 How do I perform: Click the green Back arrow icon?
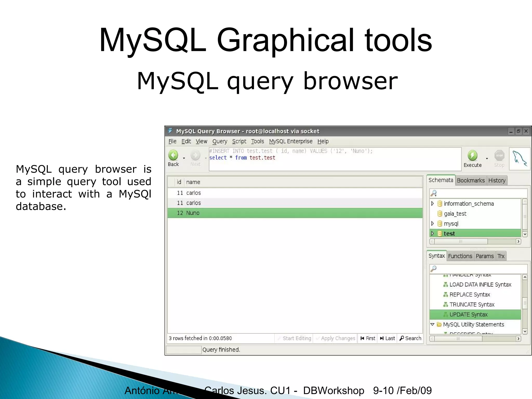pyautogui.click(x=173, y=155)
